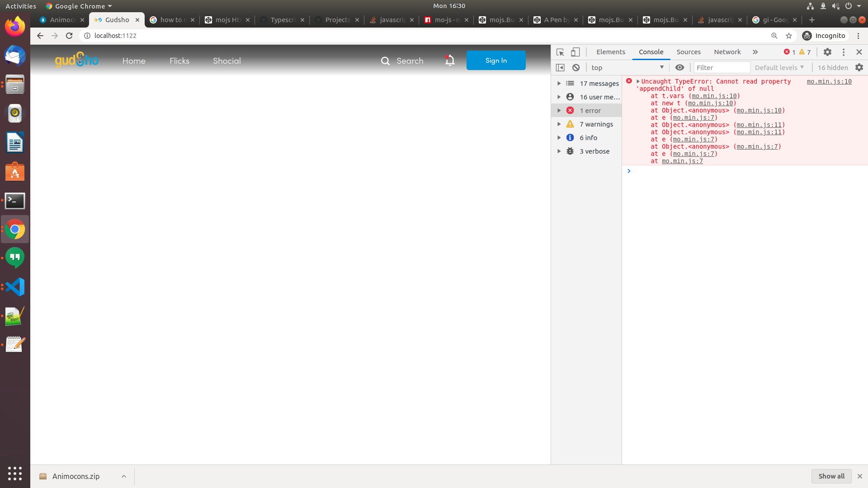Click the Sign In button
Screen dimensions: 868x488
pyautogui.click(x=495, y=60)
